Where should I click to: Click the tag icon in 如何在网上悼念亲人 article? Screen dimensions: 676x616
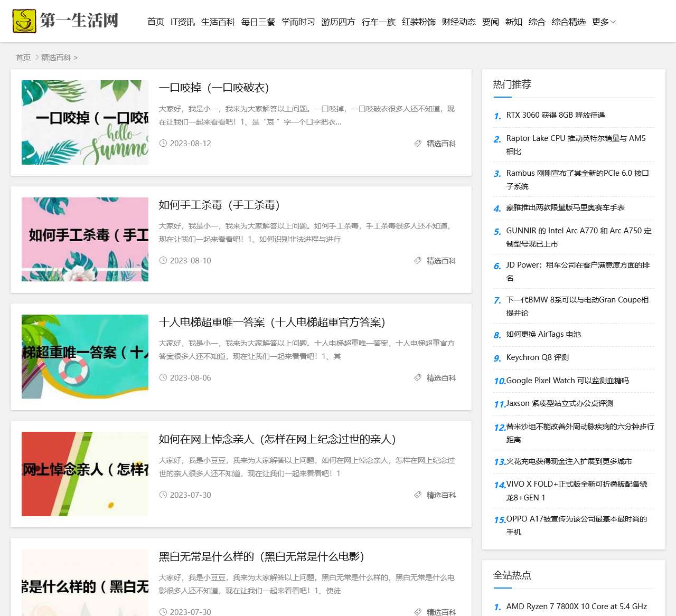(418, 495)
